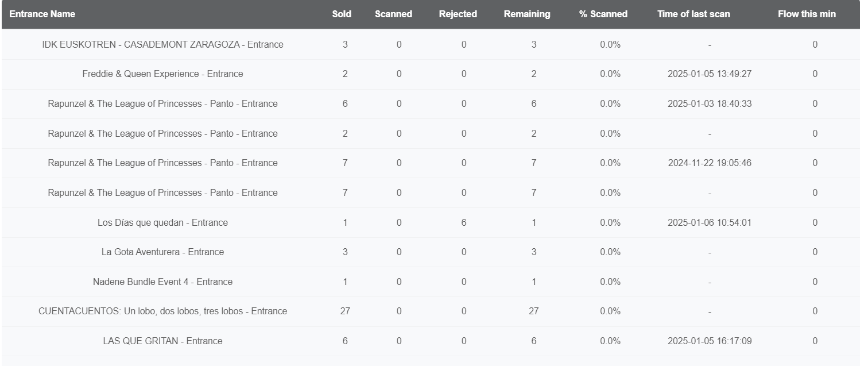Viewport: 868px width, 366px height.
Task: Select Nadene Bundle Event 4 entrance name
Action: click(162, 282)
